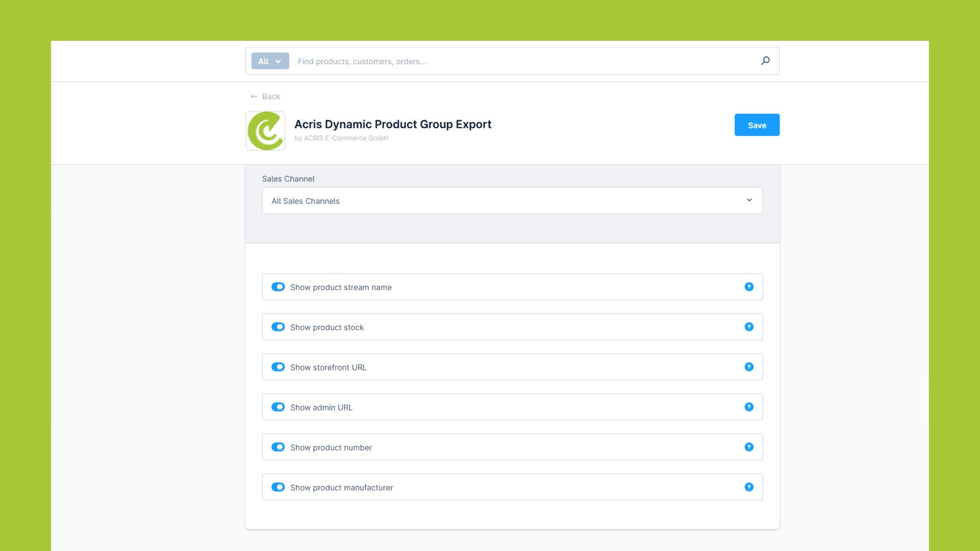Save the plugin configuration

(x=757, y=125)
